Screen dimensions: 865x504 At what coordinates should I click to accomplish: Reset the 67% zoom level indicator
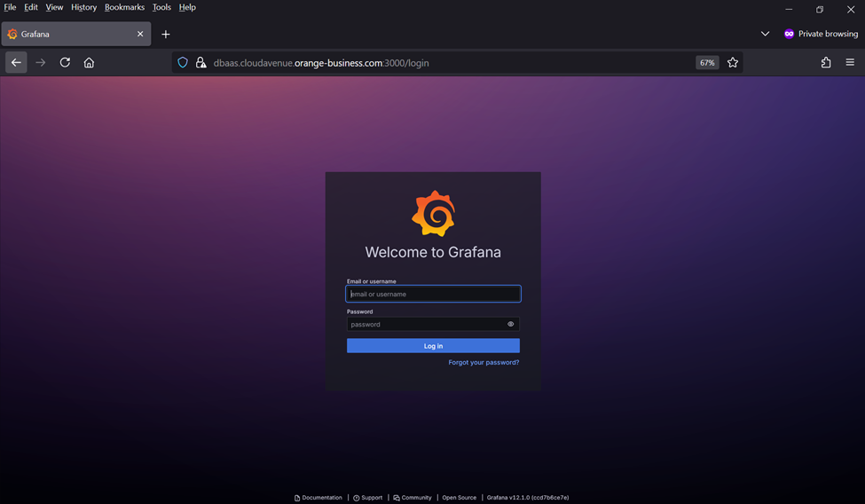click(707, 62)
